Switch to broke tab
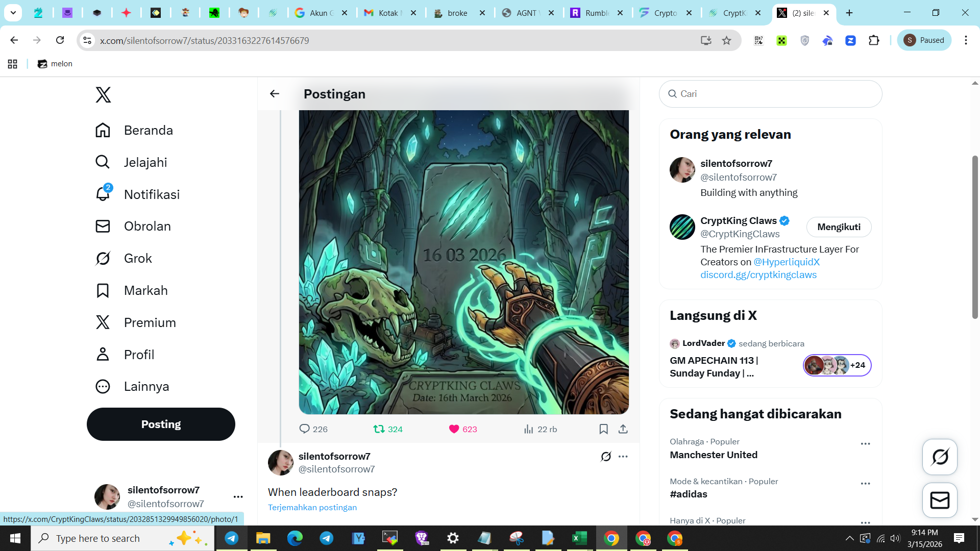This screenshot has height=551, width=980. point(459,13)
